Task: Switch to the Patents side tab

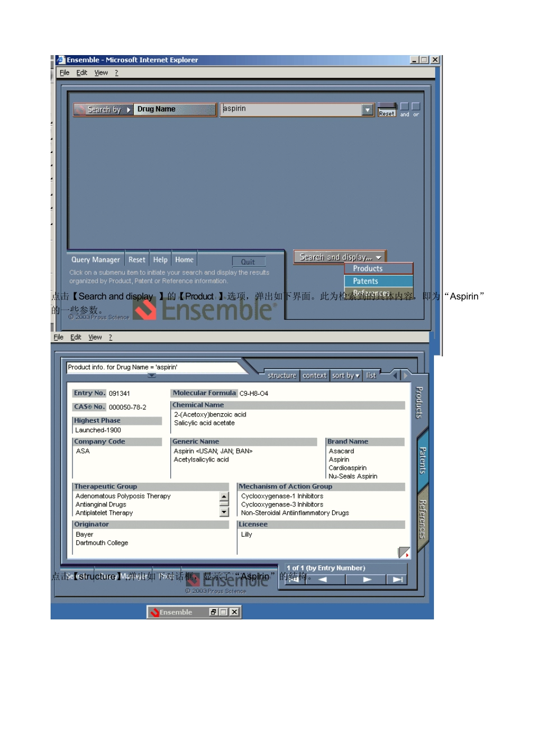Action: [x=423, y=460]
